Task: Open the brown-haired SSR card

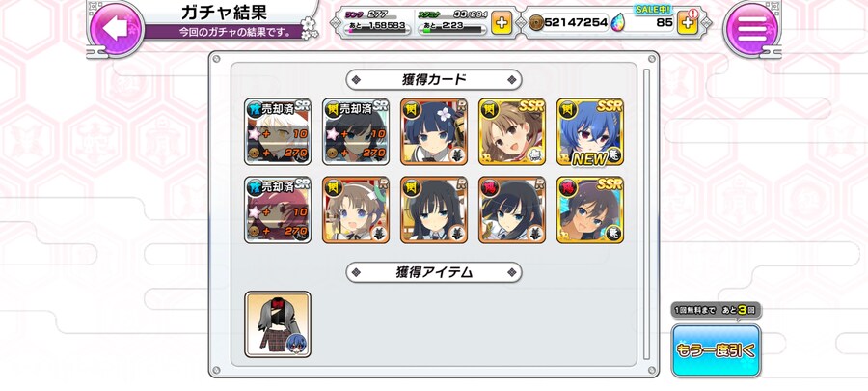Action: click(512, 132)
